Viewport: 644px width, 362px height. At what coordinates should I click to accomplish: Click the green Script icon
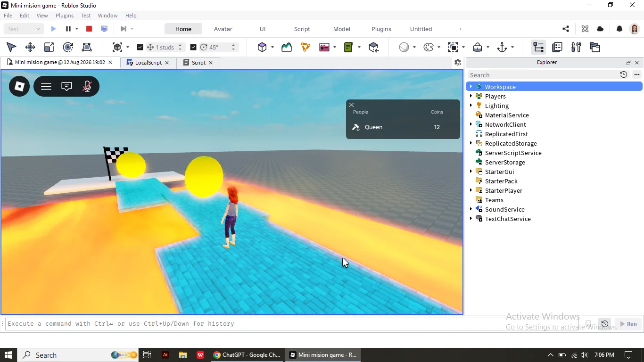click(349, 47)
